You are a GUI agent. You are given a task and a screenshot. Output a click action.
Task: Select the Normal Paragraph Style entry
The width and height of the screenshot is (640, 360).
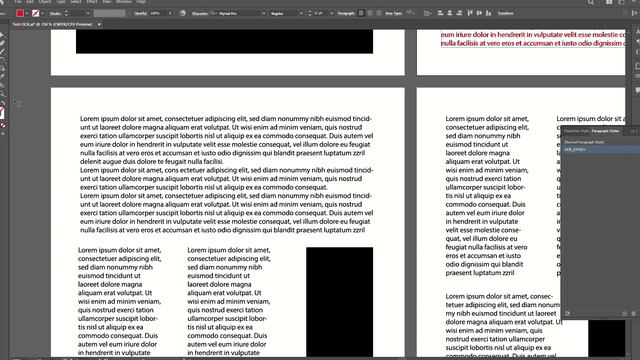(584, 142)
